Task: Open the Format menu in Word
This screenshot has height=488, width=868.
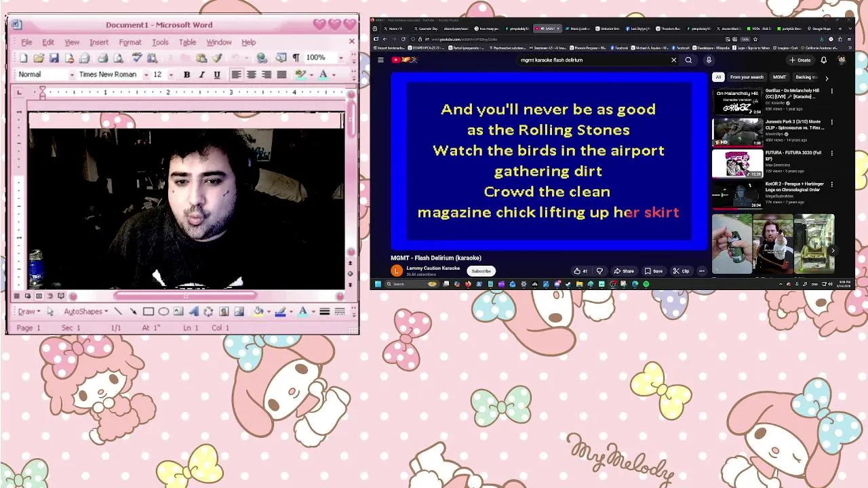Action: tap(130, 42)
